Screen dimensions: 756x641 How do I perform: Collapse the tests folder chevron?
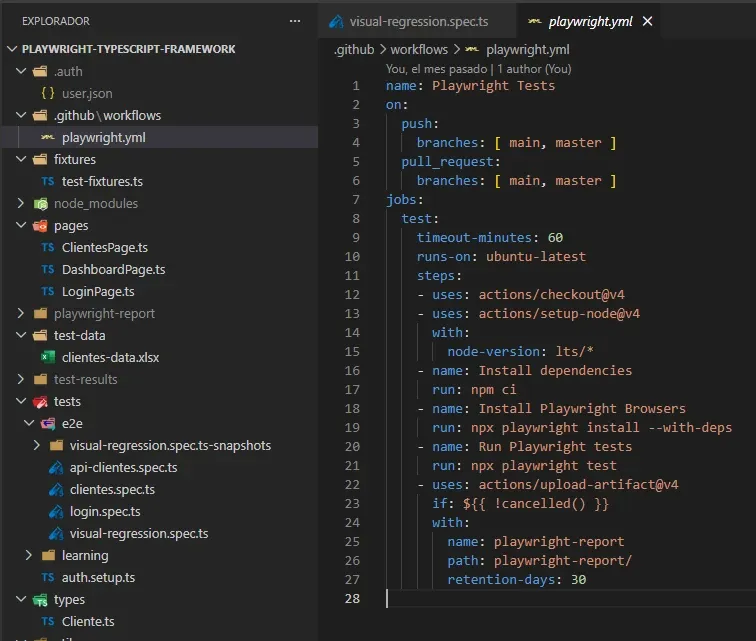pos(21,401)
